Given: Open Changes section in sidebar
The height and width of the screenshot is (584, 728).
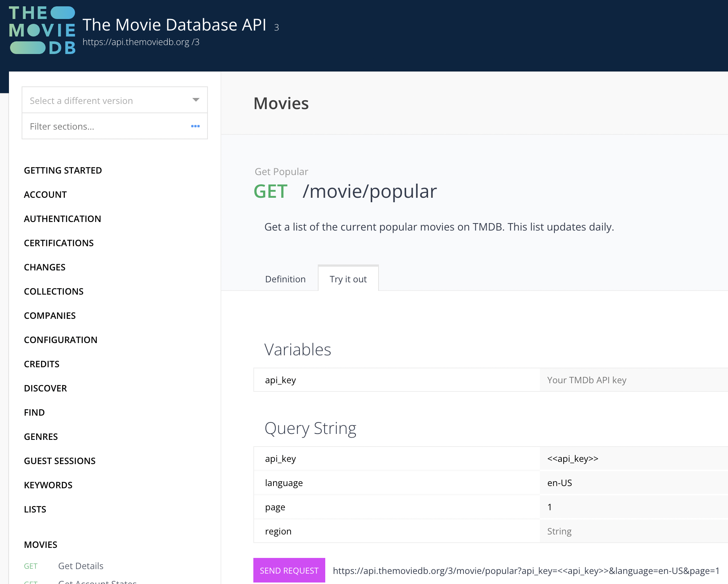Looking at the screenshot, I should click(44, 267).
